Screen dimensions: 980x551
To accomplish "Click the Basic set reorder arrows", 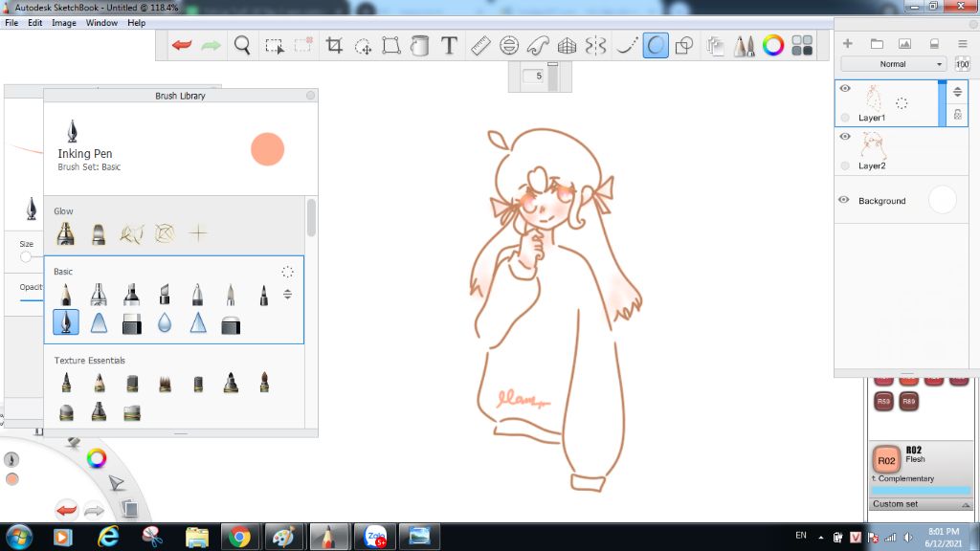I will 287,295.
